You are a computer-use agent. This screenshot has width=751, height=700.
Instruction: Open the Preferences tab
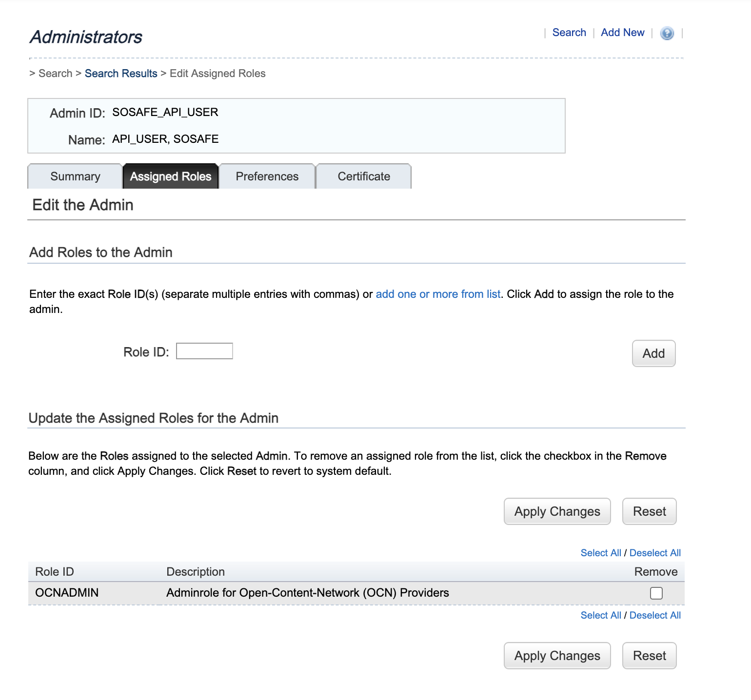[267, 176]
